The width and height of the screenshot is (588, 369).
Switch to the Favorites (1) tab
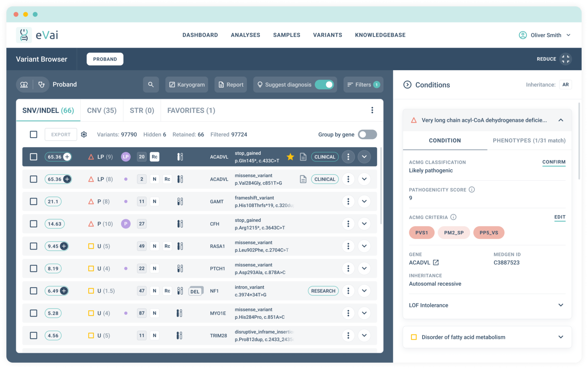(191, 111)
